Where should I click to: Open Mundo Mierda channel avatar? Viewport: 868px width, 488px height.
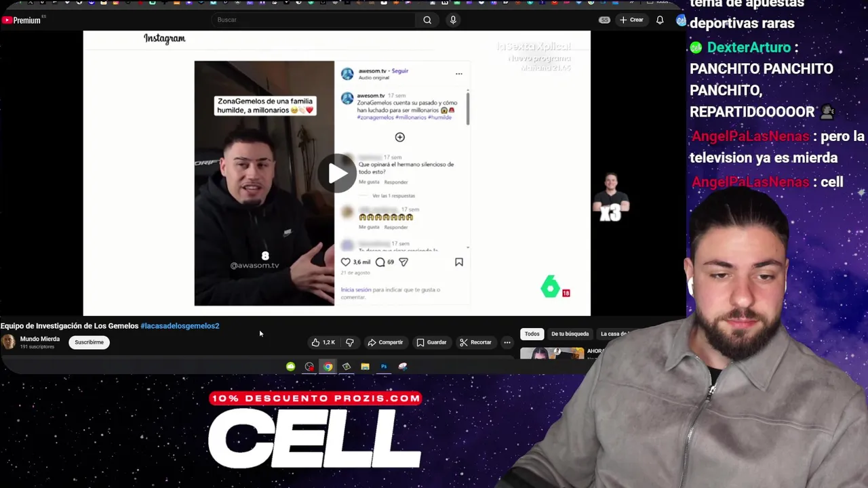[x=8, y=342]
